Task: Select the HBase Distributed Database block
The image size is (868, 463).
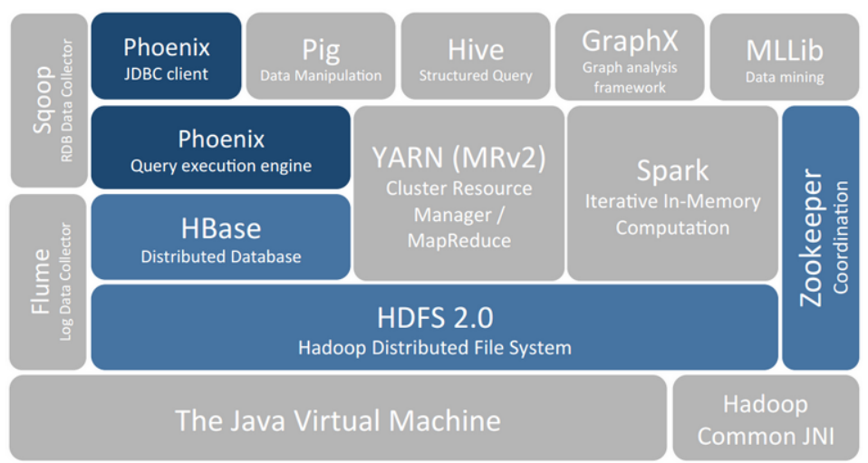Action: point(221,236)
